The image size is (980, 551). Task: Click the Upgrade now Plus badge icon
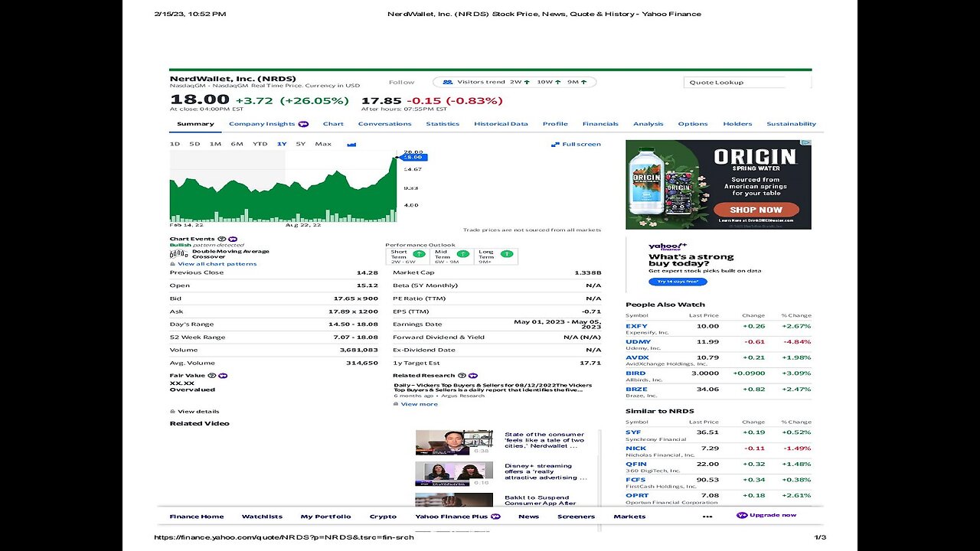(x=742, y=515)
